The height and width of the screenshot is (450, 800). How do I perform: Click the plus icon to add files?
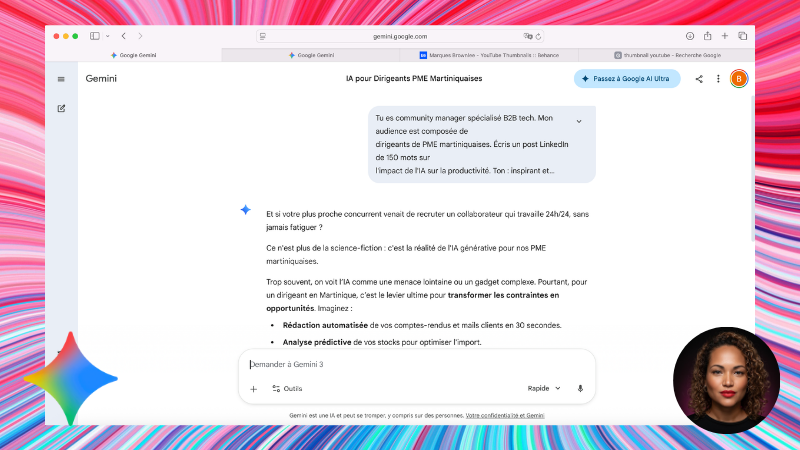click(253, 388)
